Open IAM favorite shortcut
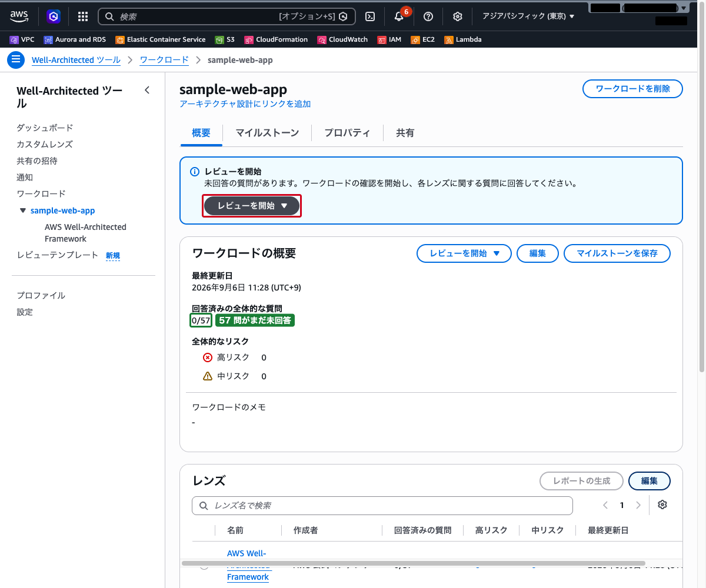 point(389,39)
